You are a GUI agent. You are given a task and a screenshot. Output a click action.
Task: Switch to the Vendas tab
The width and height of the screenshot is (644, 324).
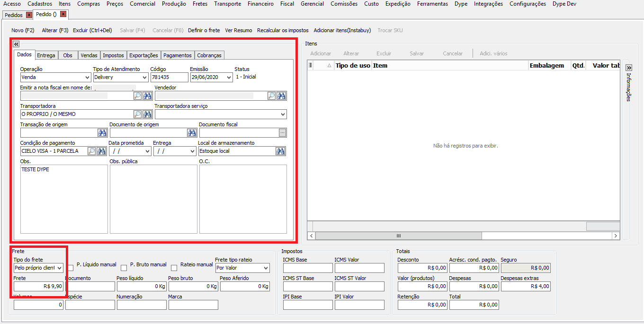click(89, 55)
